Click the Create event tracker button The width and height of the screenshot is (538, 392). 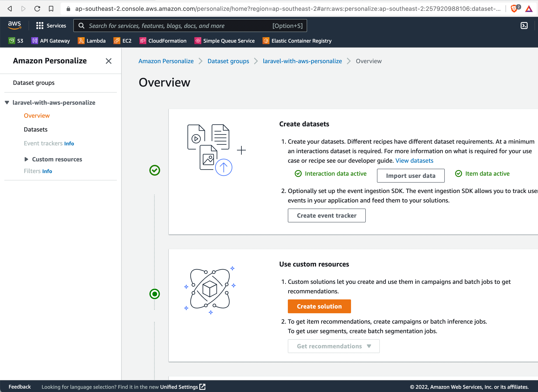coord(326,215)
